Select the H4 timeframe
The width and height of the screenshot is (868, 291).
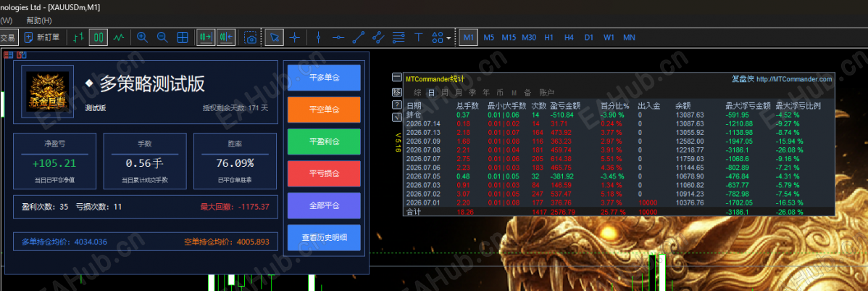pyautogui.click(x=569, y=37)
